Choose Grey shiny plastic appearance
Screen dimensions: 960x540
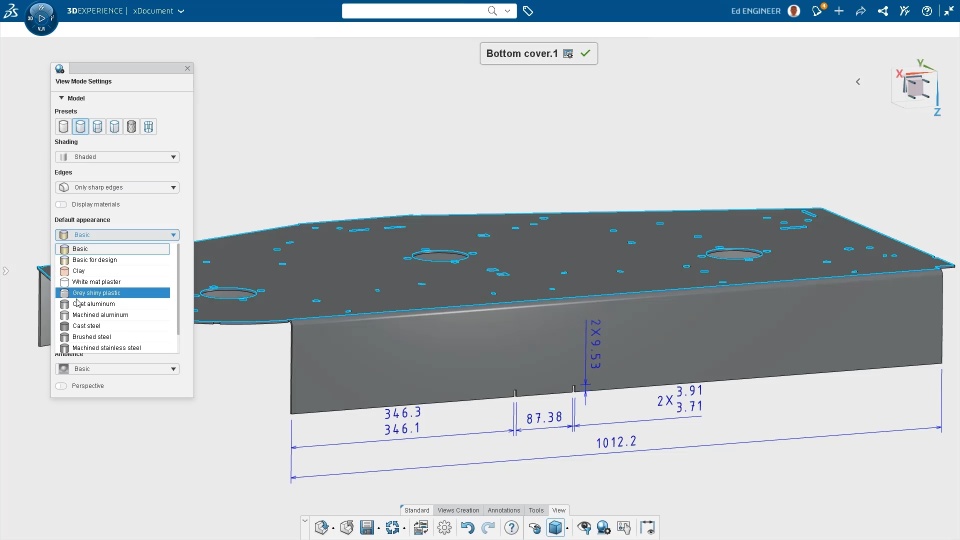click(x=113, y=293)
